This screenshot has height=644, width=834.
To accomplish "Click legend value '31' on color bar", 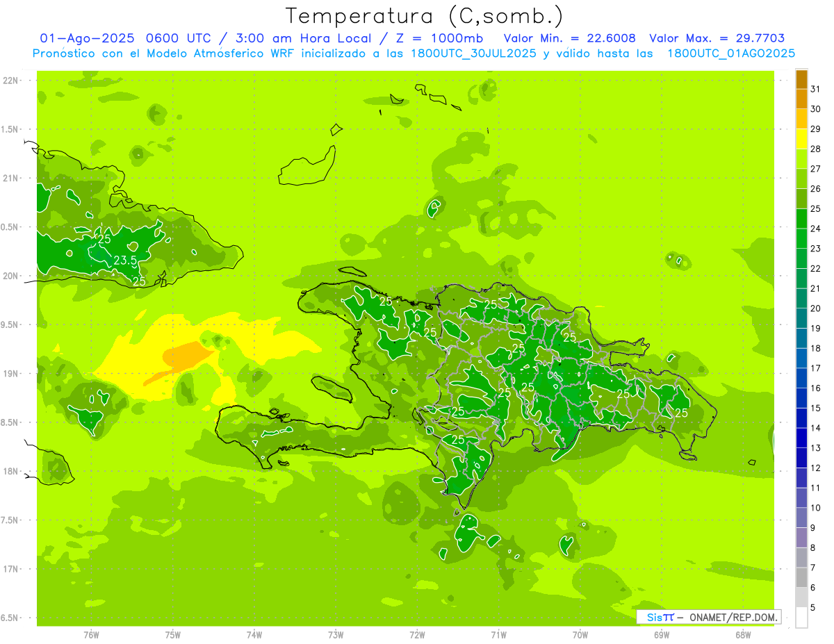I will pyautogui.click(x=816, y=89).
